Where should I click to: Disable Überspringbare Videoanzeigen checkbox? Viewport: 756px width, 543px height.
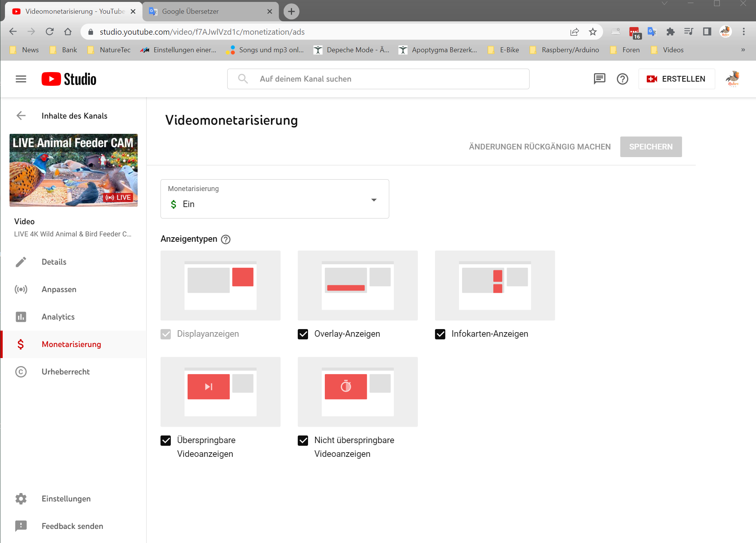[166, 440]
